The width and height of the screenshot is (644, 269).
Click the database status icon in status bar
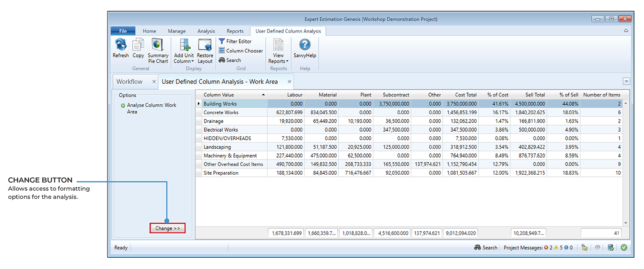[x=610, y=248]
